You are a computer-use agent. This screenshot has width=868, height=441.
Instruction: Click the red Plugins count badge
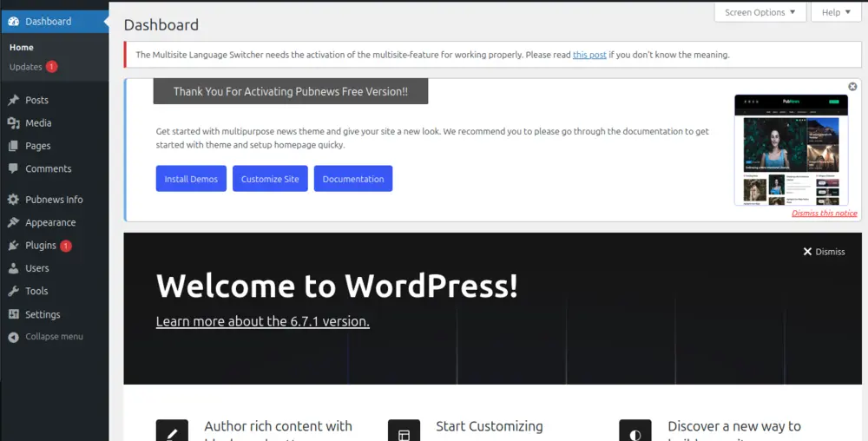pos(65,246)
